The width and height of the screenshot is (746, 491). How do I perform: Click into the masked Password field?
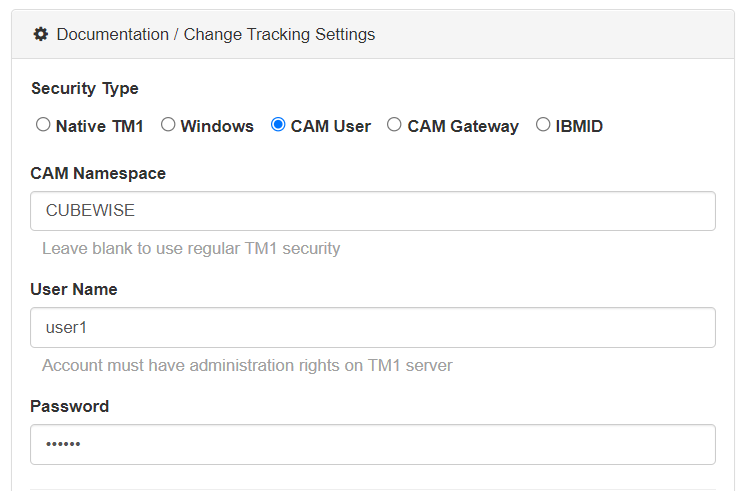pyautogui.click(x=372, y=444)
